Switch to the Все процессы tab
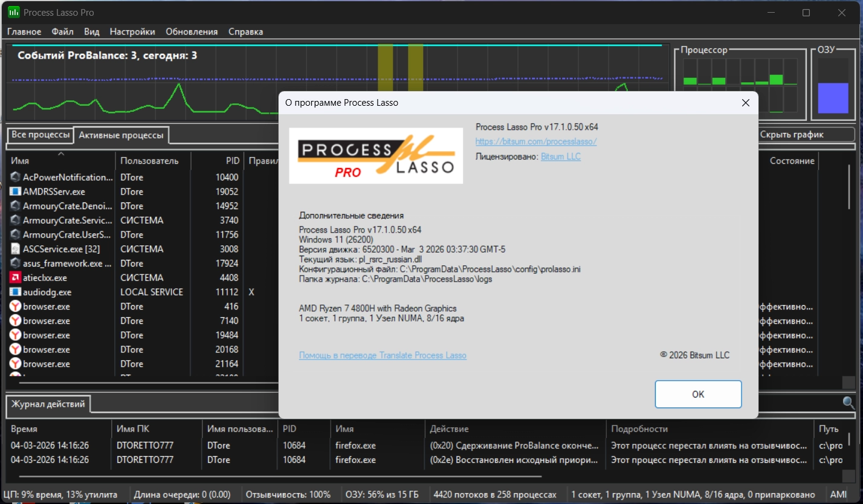 pyautogui.click(x=40, y=135)
